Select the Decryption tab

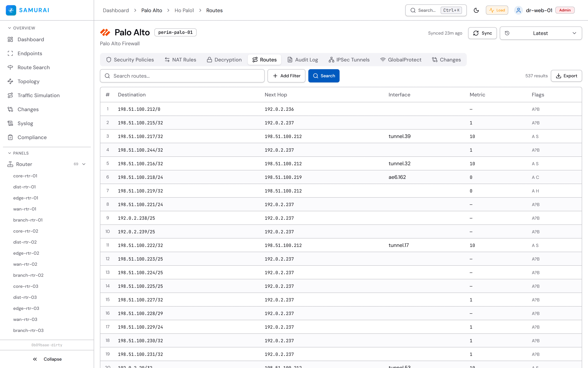click(224, 60)
